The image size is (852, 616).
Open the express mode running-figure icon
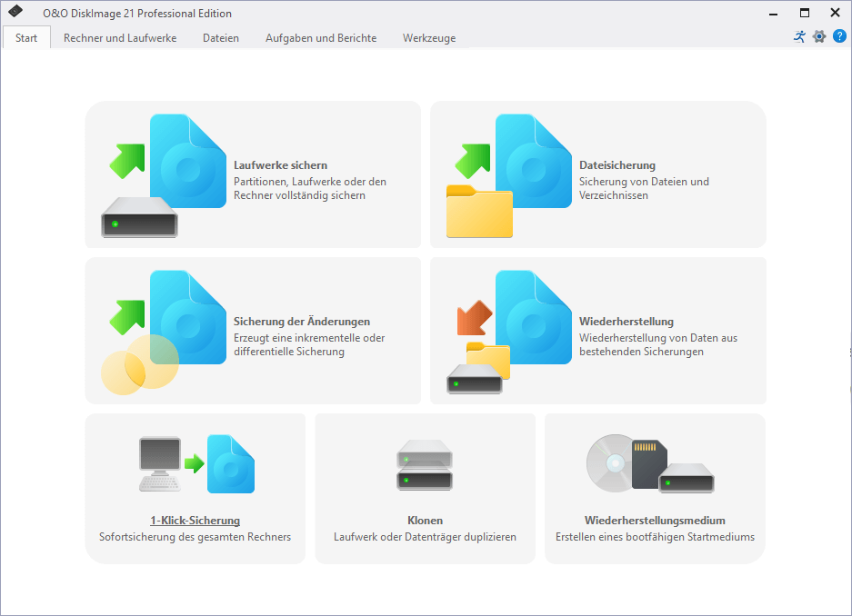tap(799, 36)
